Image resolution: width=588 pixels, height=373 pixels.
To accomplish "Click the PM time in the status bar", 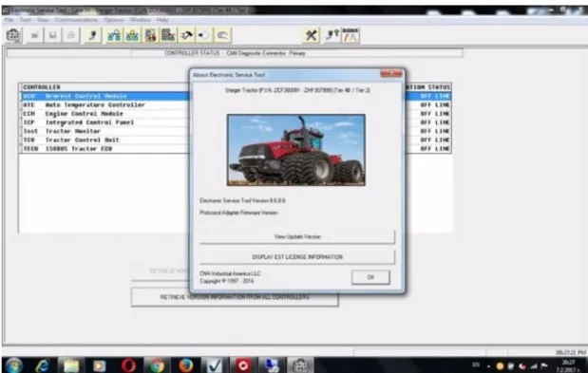I will click(x=571, y=352).
